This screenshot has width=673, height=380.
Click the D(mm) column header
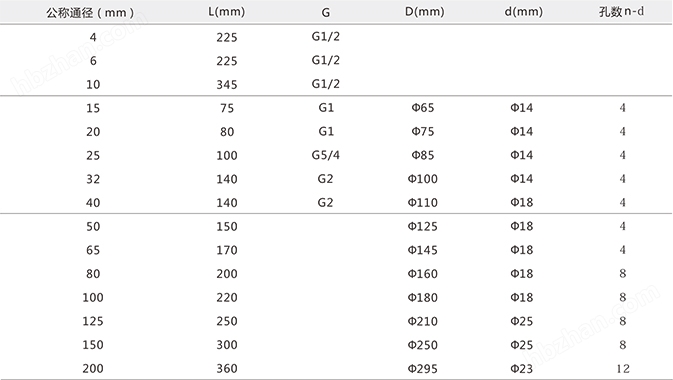pos(424,12)
